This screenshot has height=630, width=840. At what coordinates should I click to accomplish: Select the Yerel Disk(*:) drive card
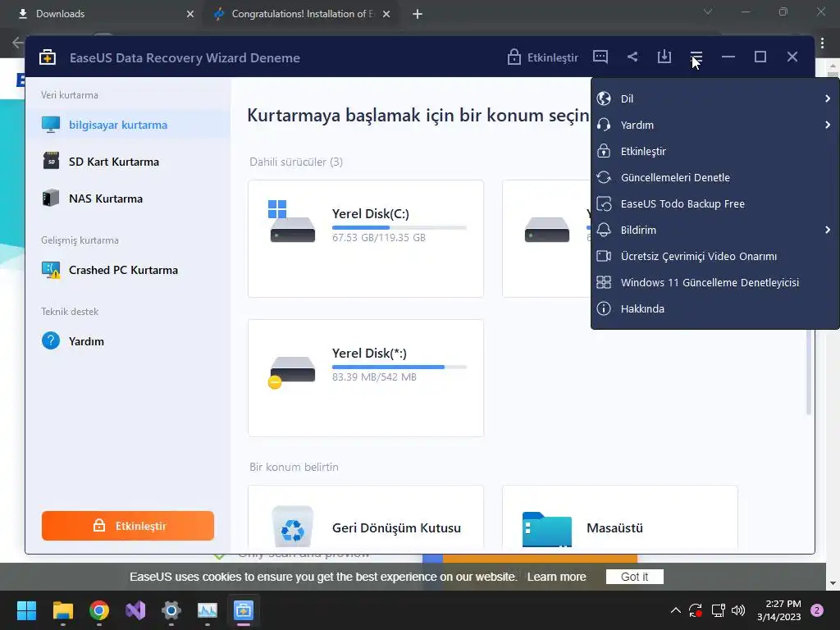click(366, 378)
